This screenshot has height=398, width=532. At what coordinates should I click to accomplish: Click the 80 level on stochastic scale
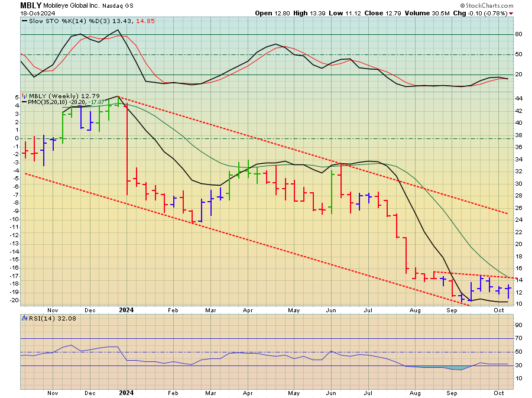[x=518, y=34]
